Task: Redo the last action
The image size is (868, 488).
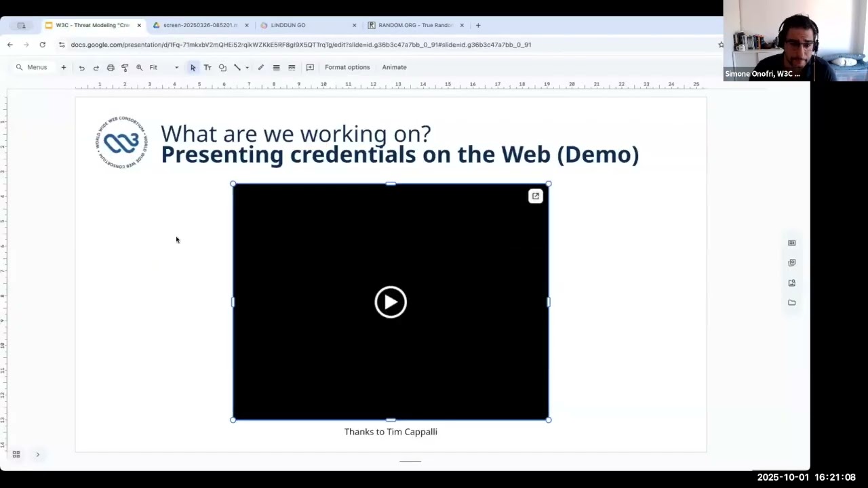Action: pyautogui.click(x=96, y=68)
